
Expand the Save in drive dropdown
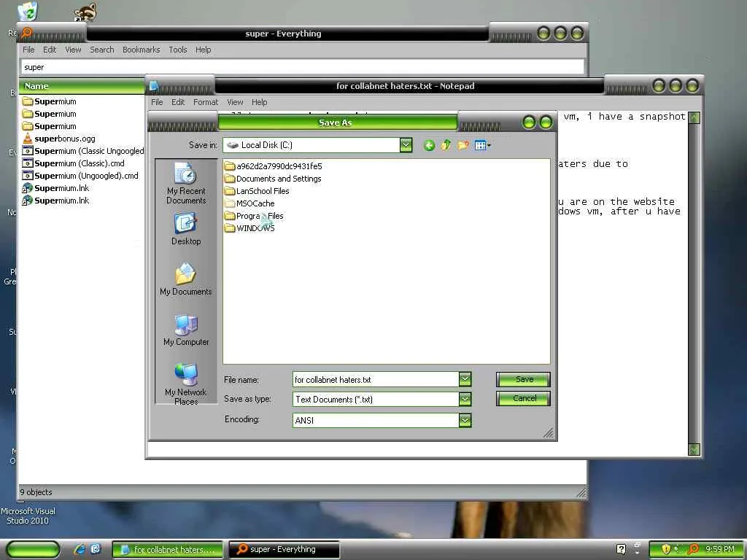click(x=406, y=145)
